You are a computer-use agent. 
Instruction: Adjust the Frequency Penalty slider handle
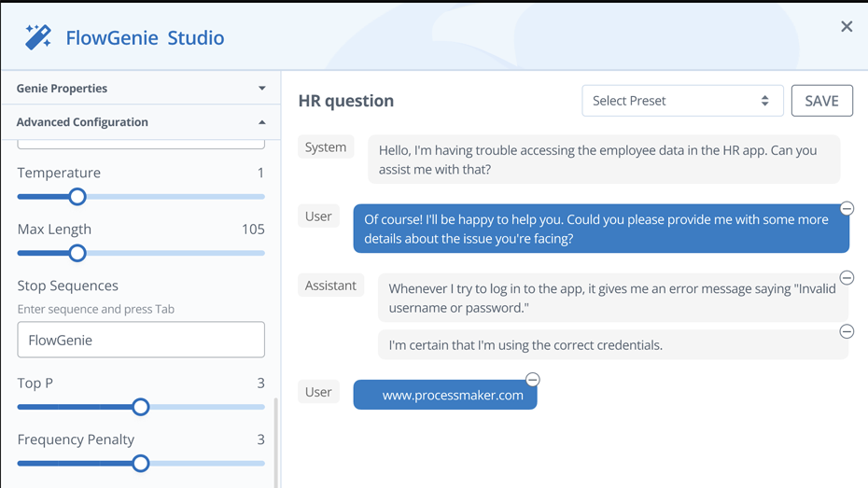(141, 463)
